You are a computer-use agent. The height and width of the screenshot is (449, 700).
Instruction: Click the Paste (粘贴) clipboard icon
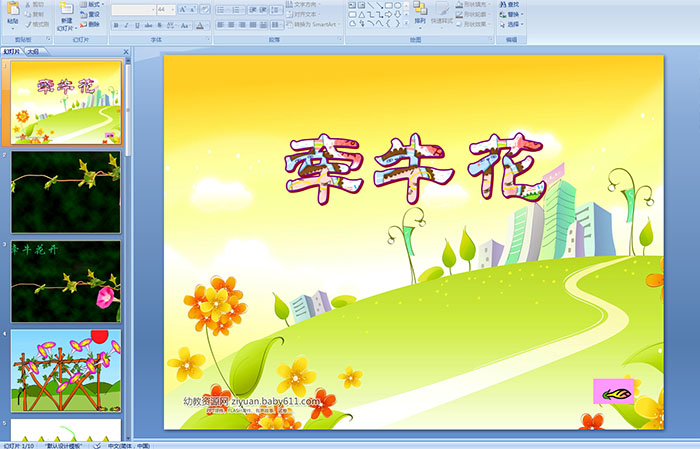pos(13,8)
